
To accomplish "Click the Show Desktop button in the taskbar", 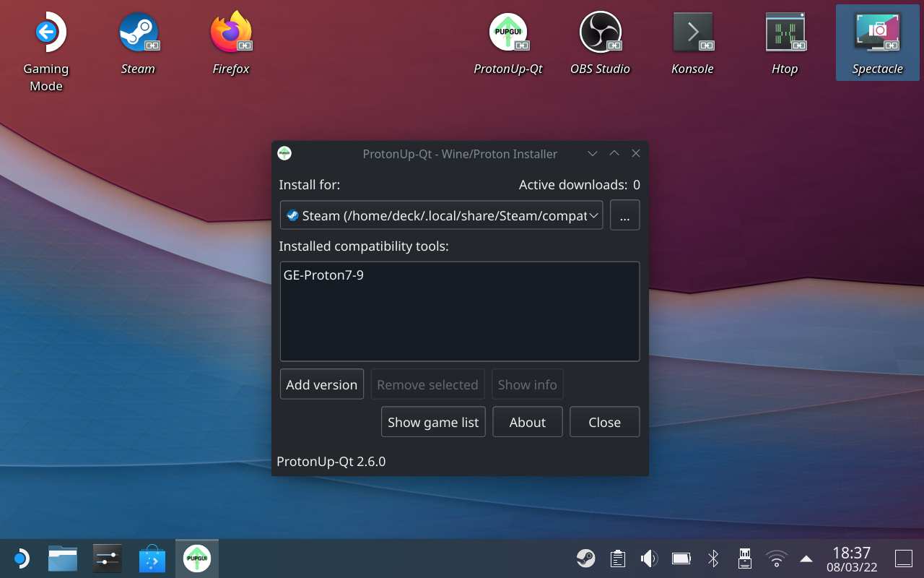I will 904,558.
